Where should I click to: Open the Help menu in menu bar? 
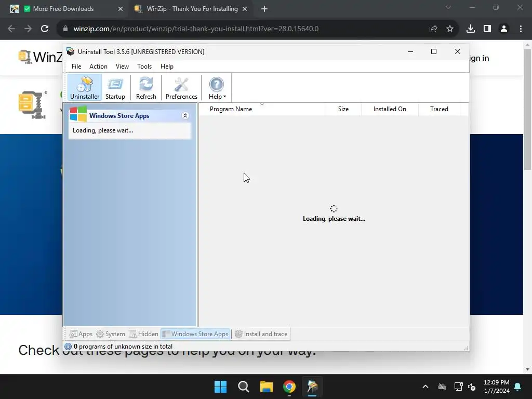pos(167,66)
